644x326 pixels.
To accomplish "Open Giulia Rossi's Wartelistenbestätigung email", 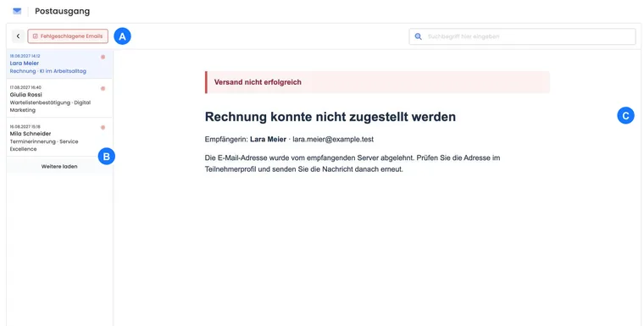I will click(x=59, y=98).
